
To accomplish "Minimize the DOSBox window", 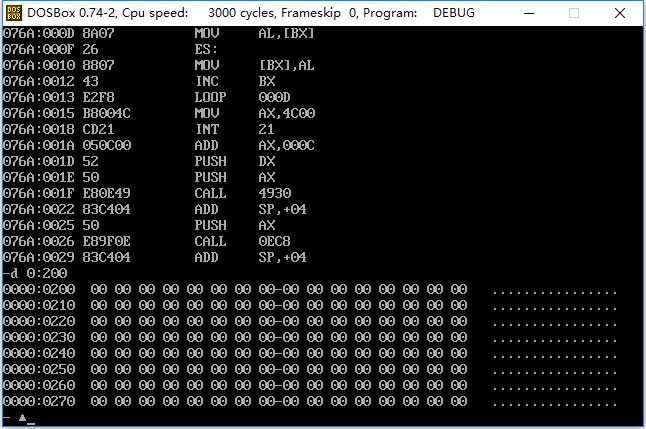I will 529,13.
